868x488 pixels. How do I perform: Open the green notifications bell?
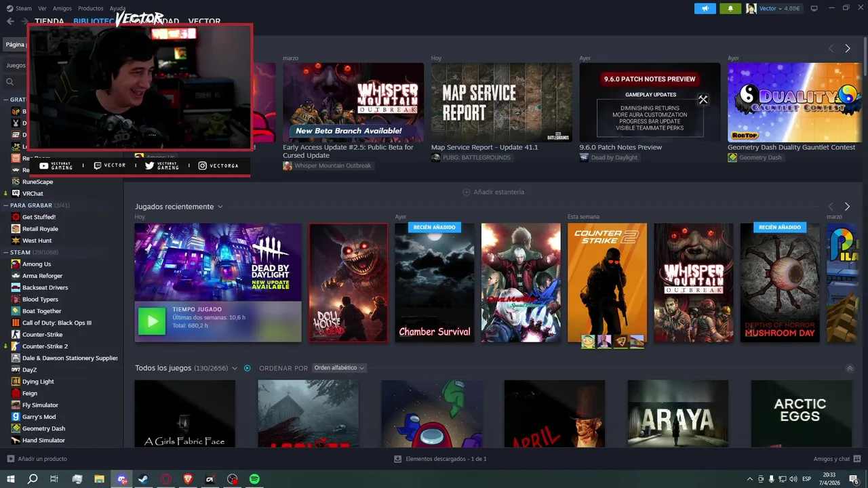[x=730, y=8]
